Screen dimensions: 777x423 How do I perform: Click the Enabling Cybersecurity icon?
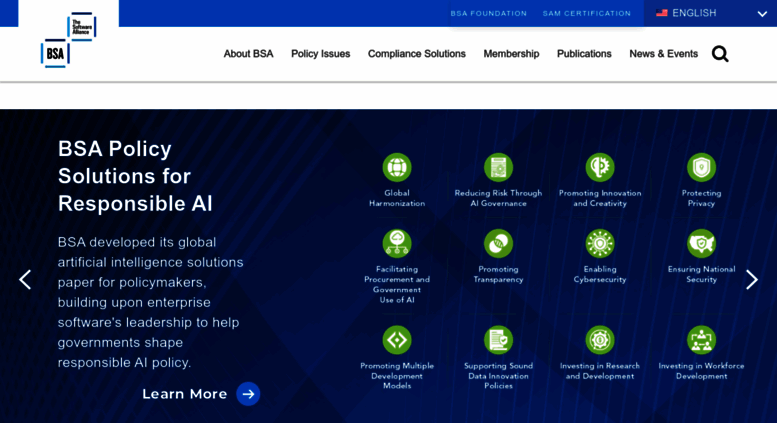click(x=600, y=244)
